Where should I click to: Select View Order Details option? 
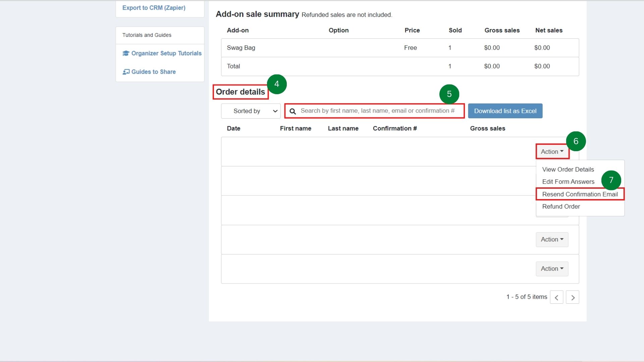568,169
